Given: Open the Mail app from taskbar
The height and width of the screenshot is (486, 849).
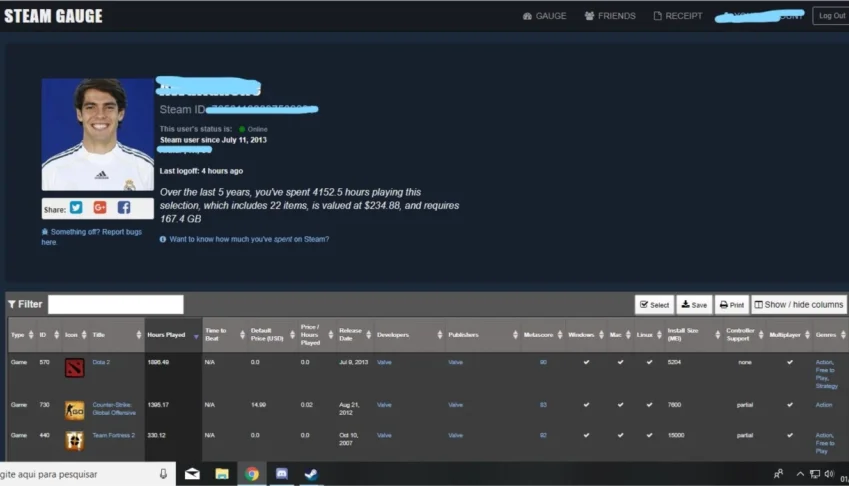Looking at the screenshot, I should pyautogui.click(x=192, y=474).
